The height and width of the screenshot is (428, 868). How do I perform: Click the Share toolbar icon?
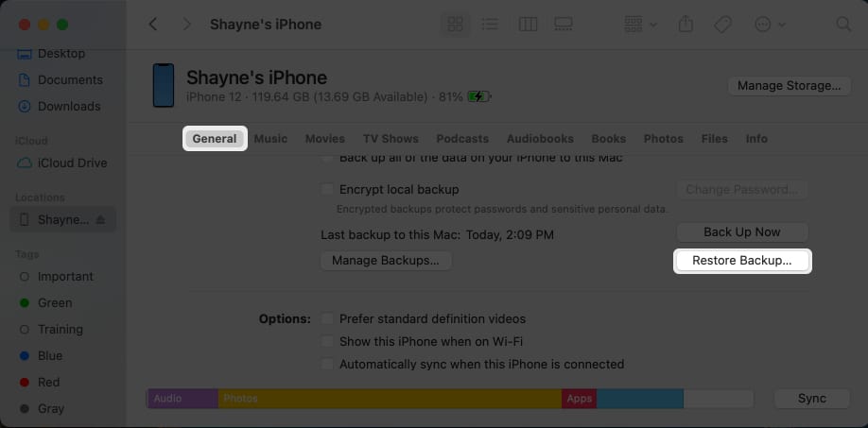tap(686, 25)
